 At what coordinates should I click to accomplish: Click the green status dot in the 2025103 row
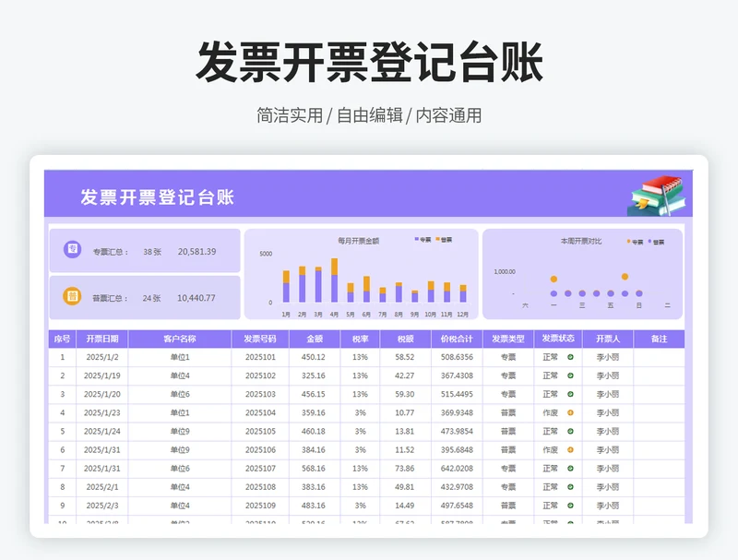570,394
